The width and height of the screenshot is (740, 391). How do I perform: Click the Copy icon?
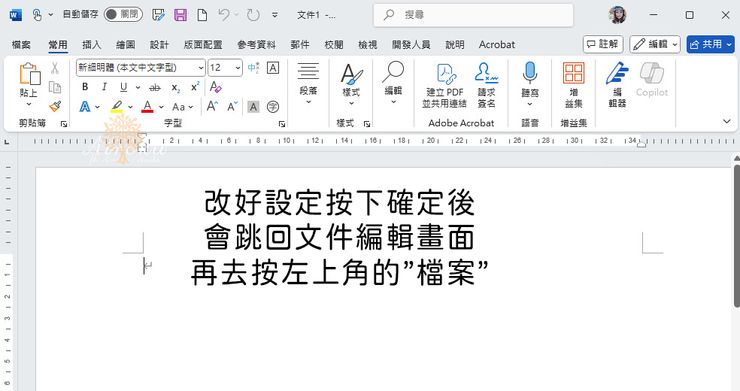(x=55, y=87)
